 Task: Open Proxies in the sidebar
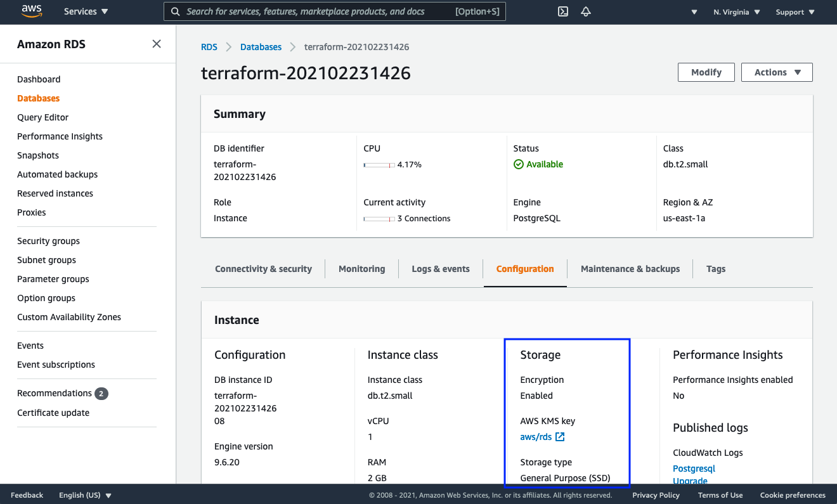32,212
